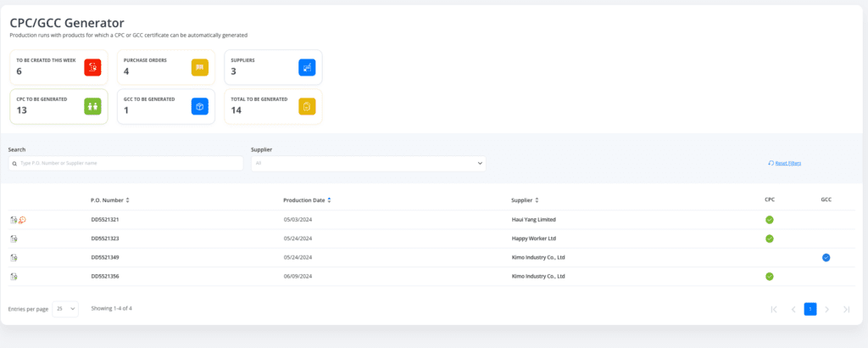This screenshot has width=868, height=348.
Task: Open the Entries per page dropdown
Action: click(65, 309)
